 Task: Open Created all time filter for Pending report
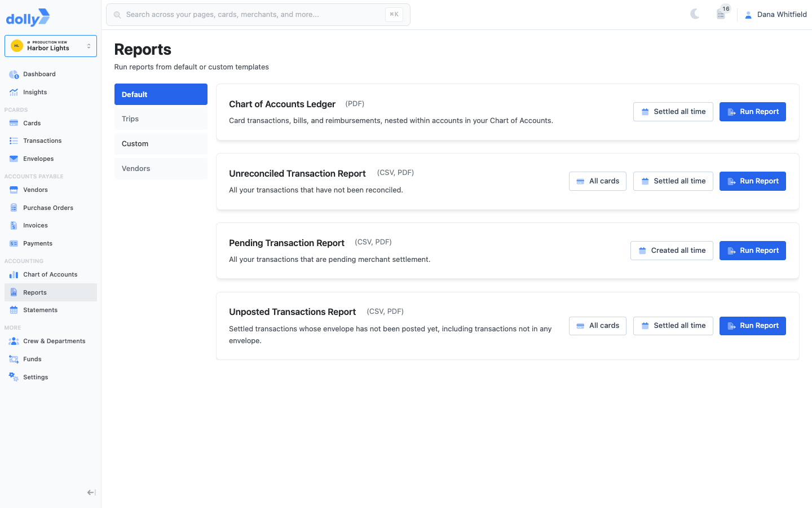pyautogui.click(x=672, y=251)
